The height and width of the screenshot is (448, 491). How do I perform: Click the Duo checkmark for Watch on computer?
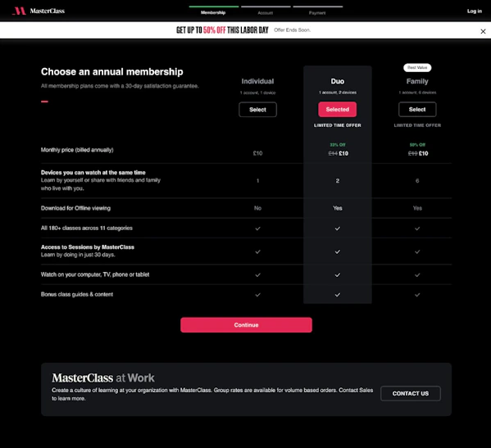(x=337, y=275)
